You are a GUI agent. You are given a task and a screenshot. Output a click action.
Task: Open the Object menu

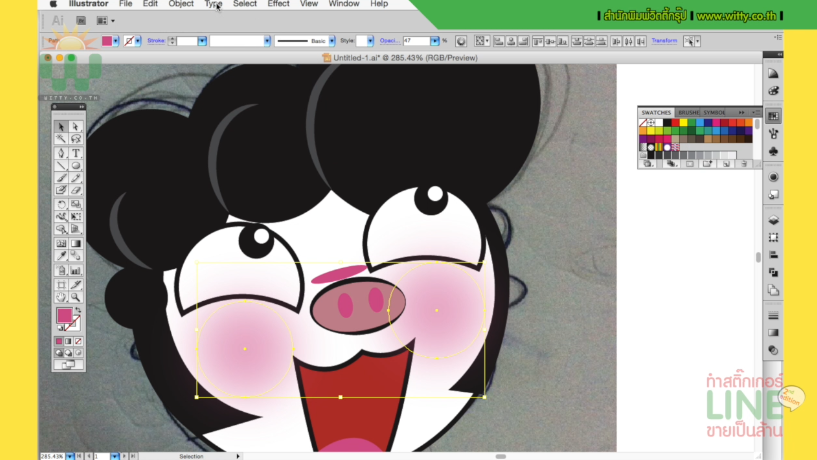(x=181, y=4)
